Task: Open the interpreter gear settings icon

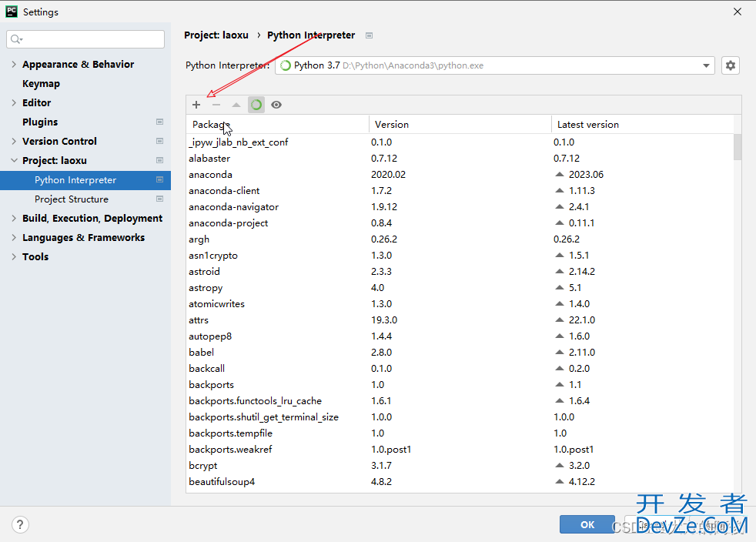Action: tap(731, 65)
